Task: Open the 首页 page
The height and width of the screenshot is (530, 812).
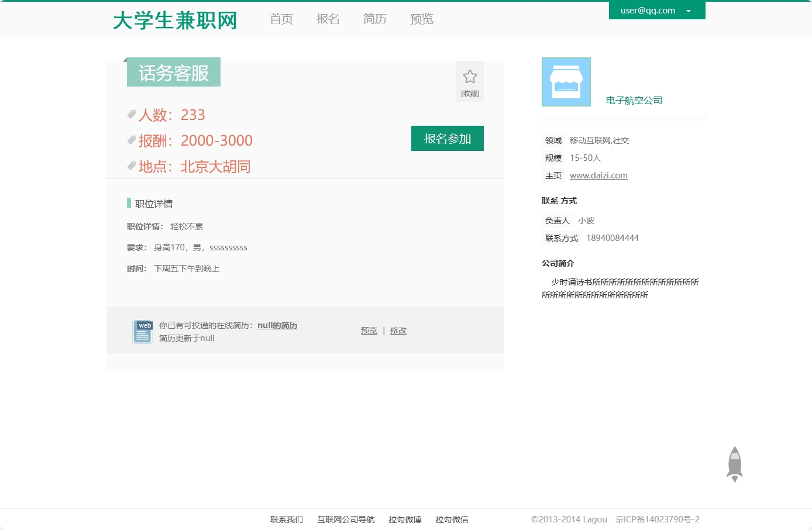Action: point(281,19)
